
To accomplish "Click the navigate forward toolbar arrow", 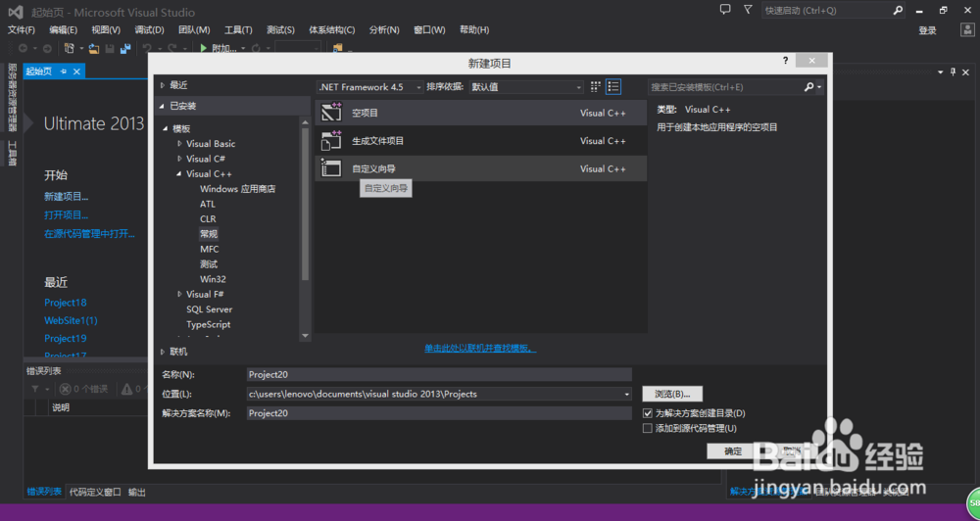I will coord(47,48).
